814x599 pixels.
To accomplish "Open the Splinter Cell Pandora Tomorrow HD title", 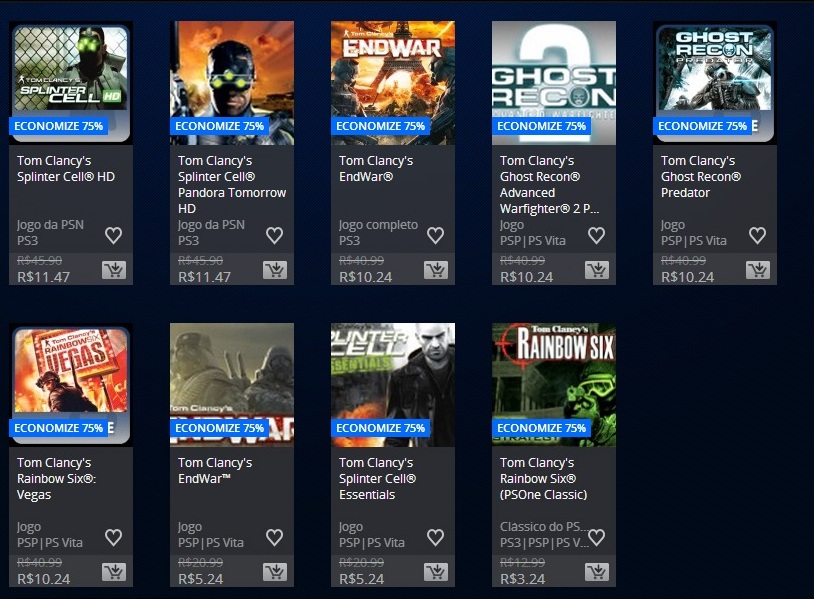I will (232, 184).
